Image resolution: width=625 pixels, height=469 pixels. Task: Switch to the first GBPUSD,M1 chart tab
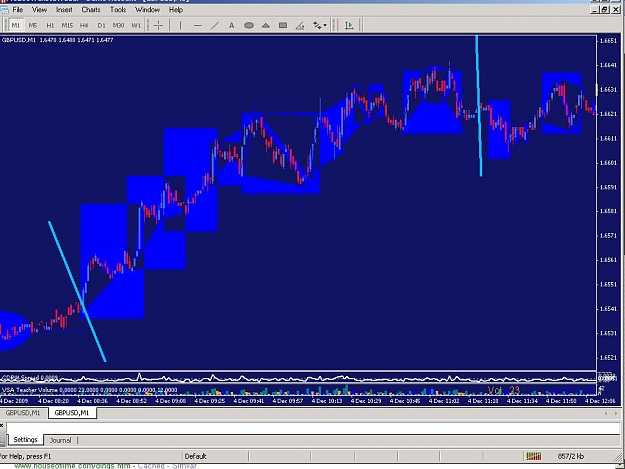click(23, 413)
